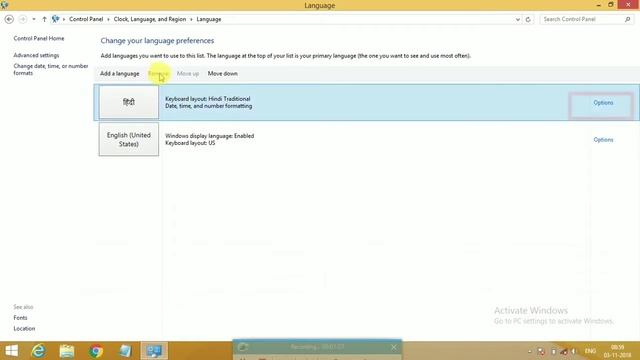This screenshot has height=360, width=640.
Task: Click Remove language button
Action: pyautogui.click(x=158, y=73)
